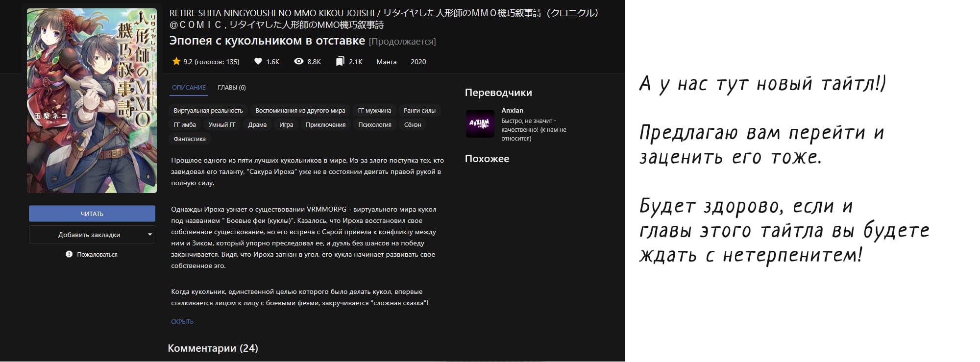
Task: Select the Ранги силы tag
Action: click(419, 111)
